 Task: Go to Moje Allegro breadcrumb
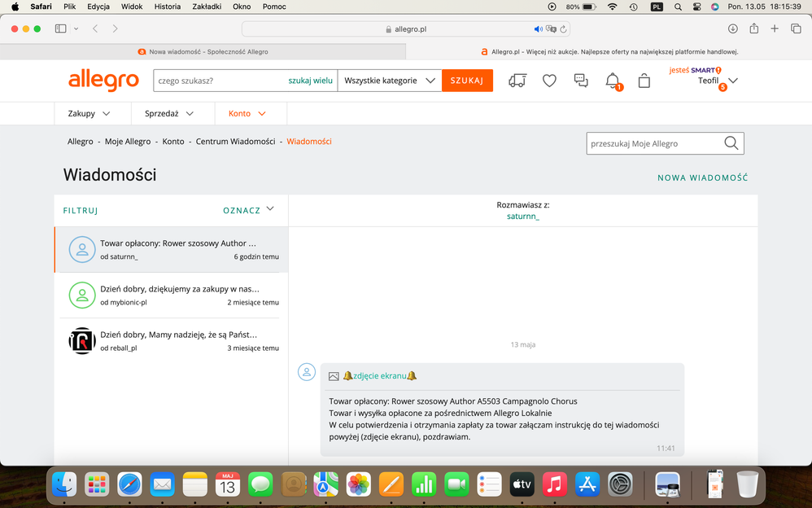[128, 142]
